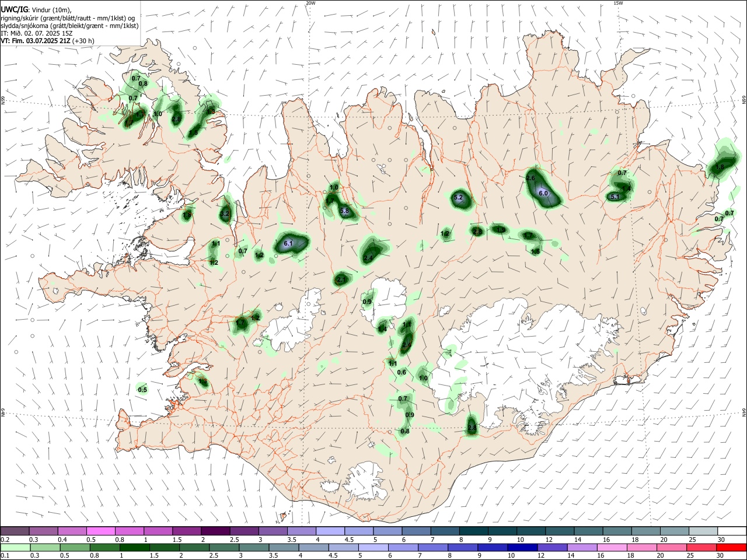
Task: Click the '15W' longitude label on the top edge
Action: click(618, 3)
